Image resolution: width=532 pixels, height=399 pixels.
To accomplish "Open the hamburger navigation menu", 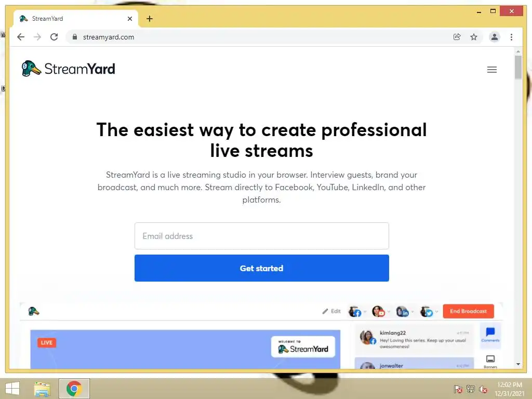I will (x=492, y=70).
